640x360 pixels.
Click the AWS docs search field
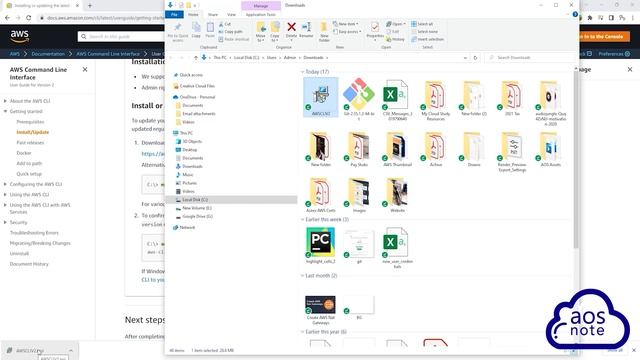[x=121, y=36]
